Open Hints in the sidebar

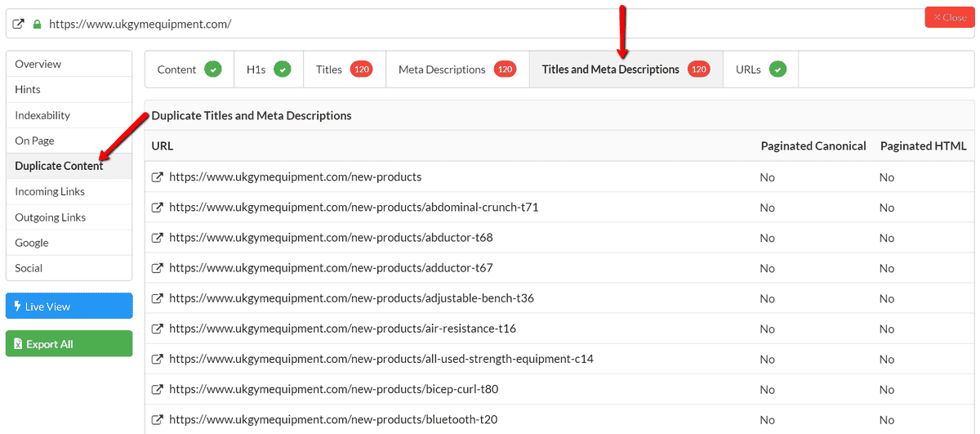[x=69, y=89]
